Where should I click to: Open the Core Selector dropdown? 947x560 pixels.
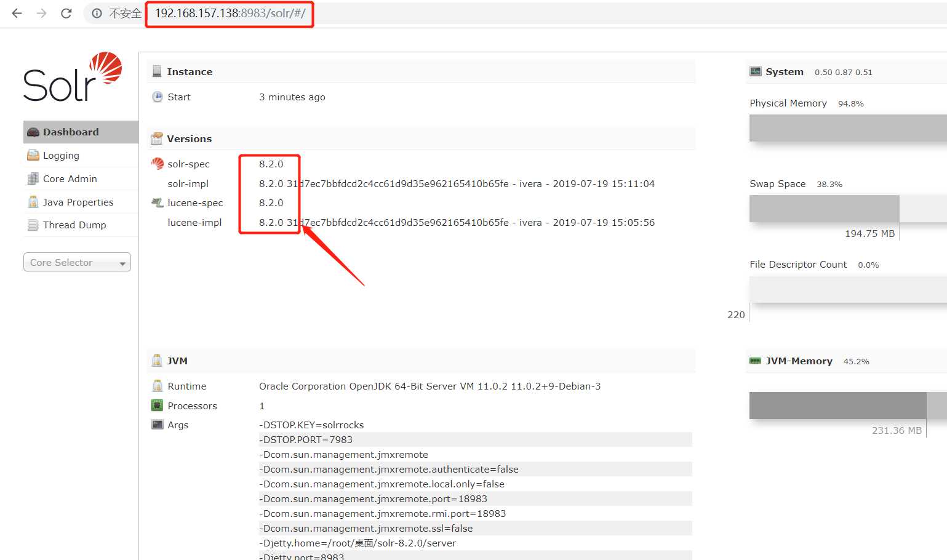[x=77, y=262]
